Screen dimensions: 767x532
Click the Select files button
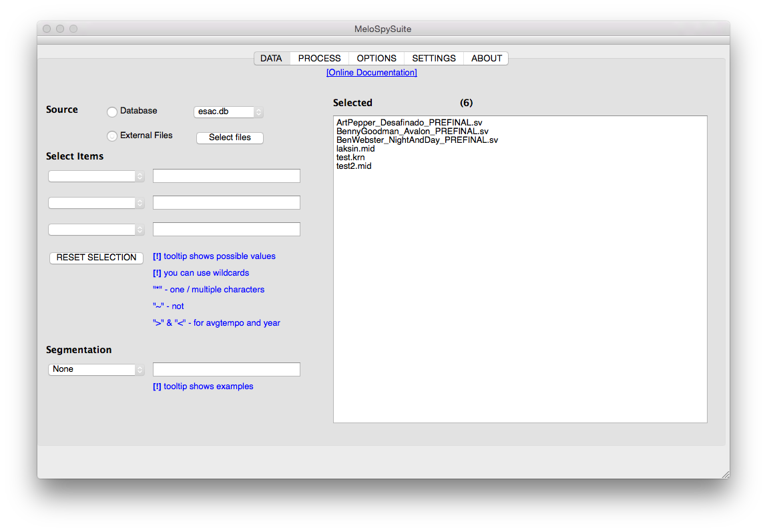[x=230, y=138]
